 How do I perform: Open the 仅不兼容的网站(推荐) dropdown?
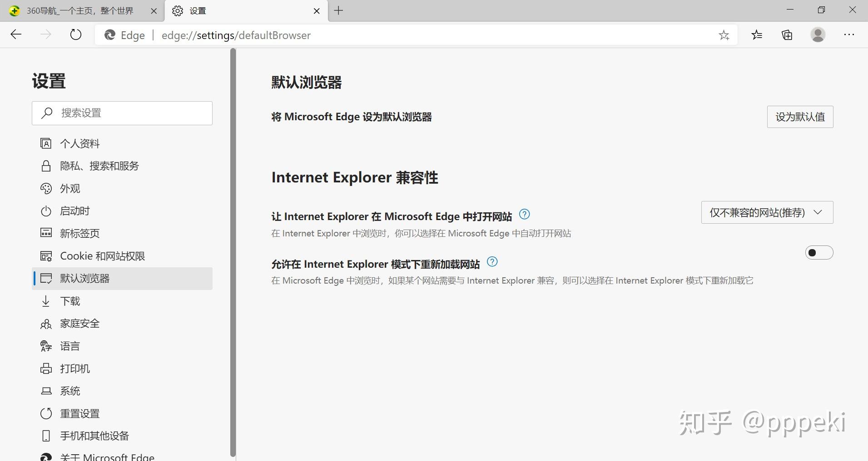point(766,212)
